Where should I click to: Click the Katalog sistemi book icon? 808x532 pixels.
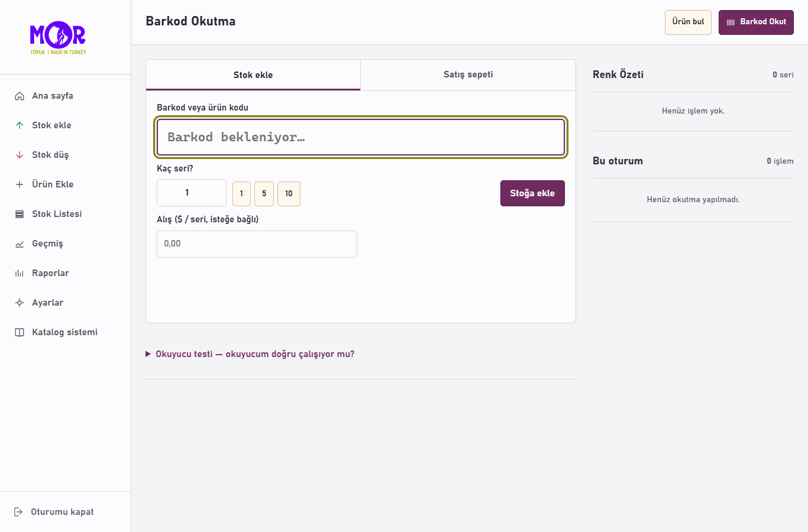pos(20,332)
